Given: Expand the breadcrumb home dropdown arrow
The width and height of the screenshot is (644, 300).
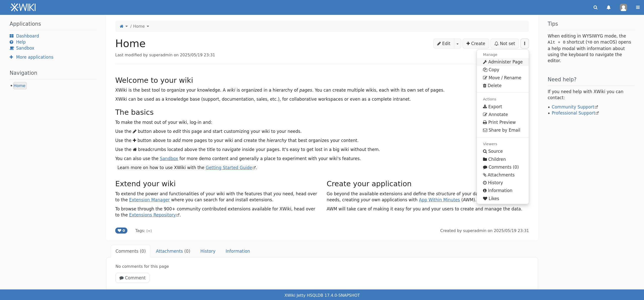Looking at the screenshot, I should coord(127,26).
